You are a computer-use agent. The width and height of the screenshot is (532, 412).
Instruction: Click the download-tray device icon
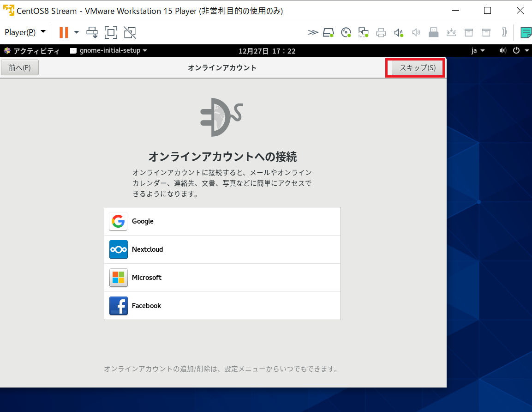451,33
